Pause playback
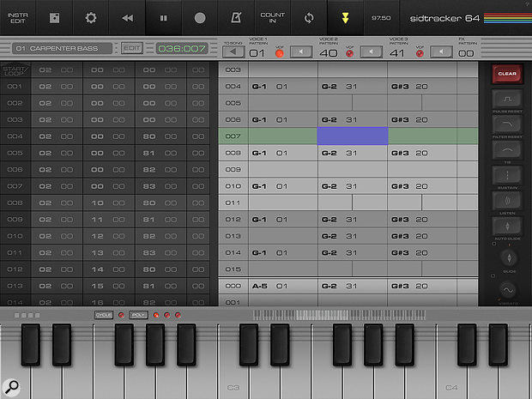532x399 pixels. pyautogui.click(x=164, y=18)
